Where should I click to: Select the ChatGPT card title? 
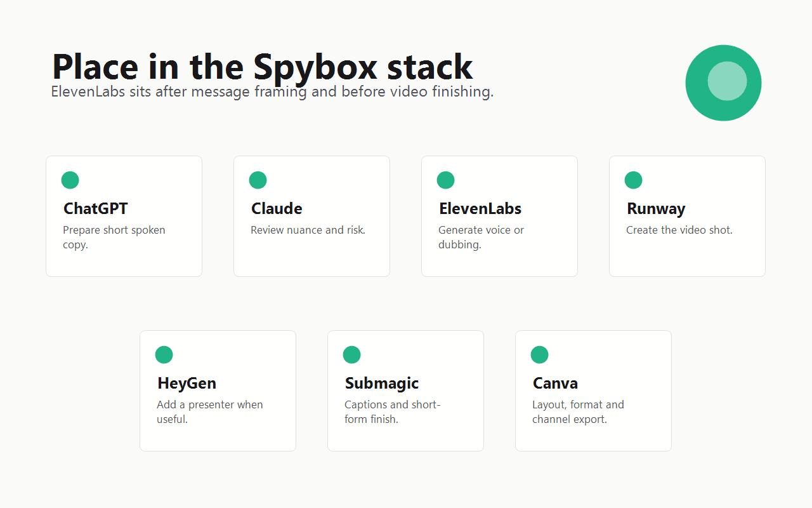(x=96, y=208)
